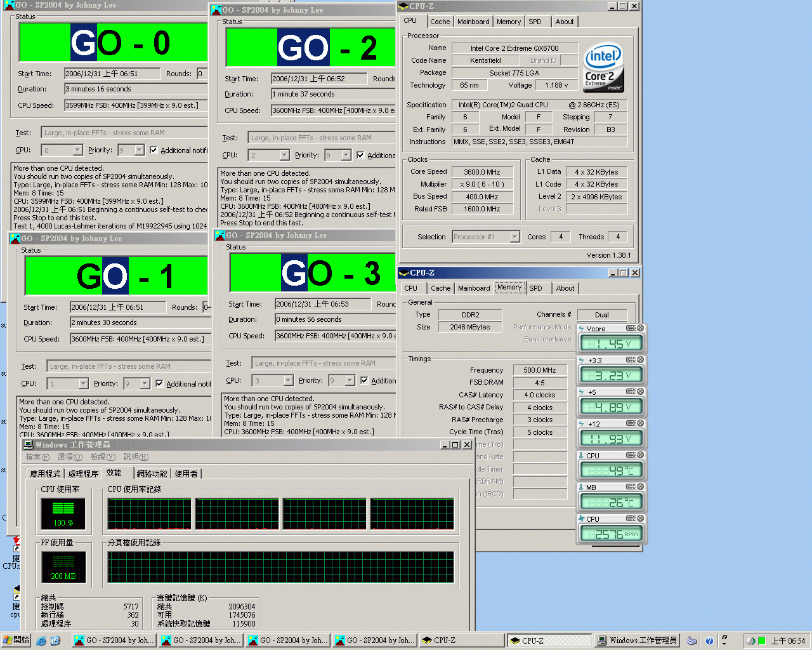Click the lightning icon on the Vcore widget

coord(581,328)
